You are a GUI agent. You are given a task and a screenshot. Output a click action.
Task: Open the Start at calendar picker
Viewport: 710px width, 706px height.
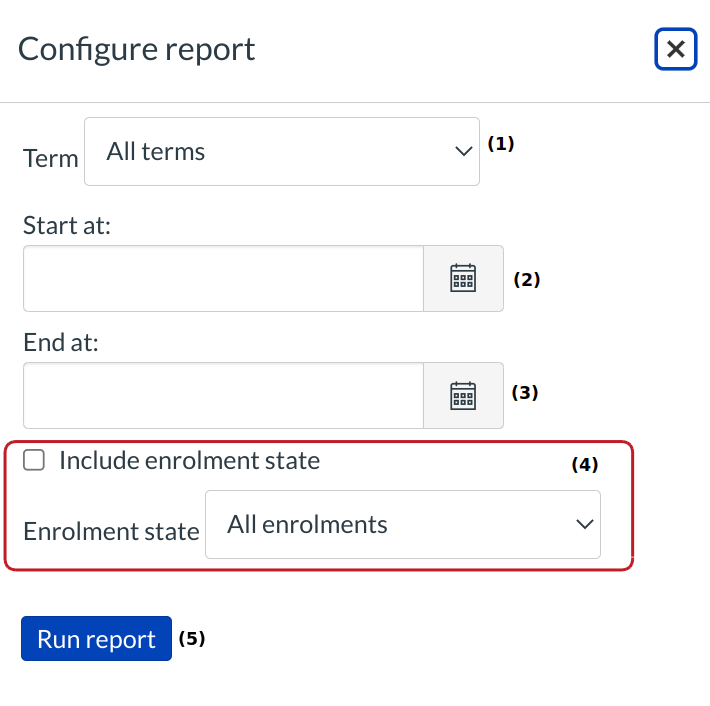click(x=463, y=278)
